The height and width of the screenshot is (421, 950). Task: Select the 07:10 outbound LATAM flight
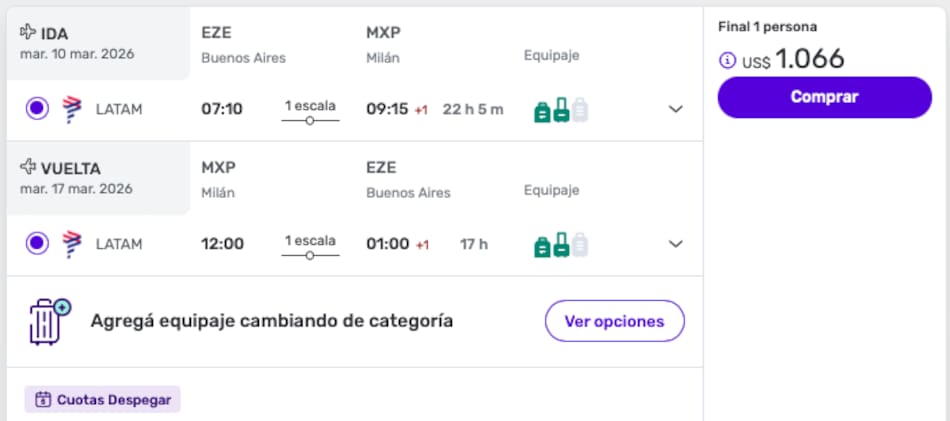[37, 109]
